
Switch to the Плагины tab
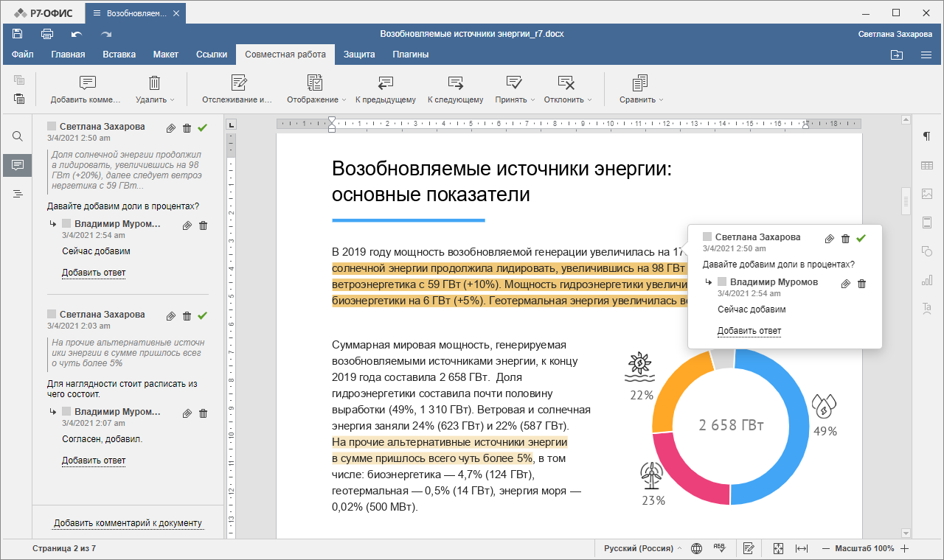click(x=411, y=55)
